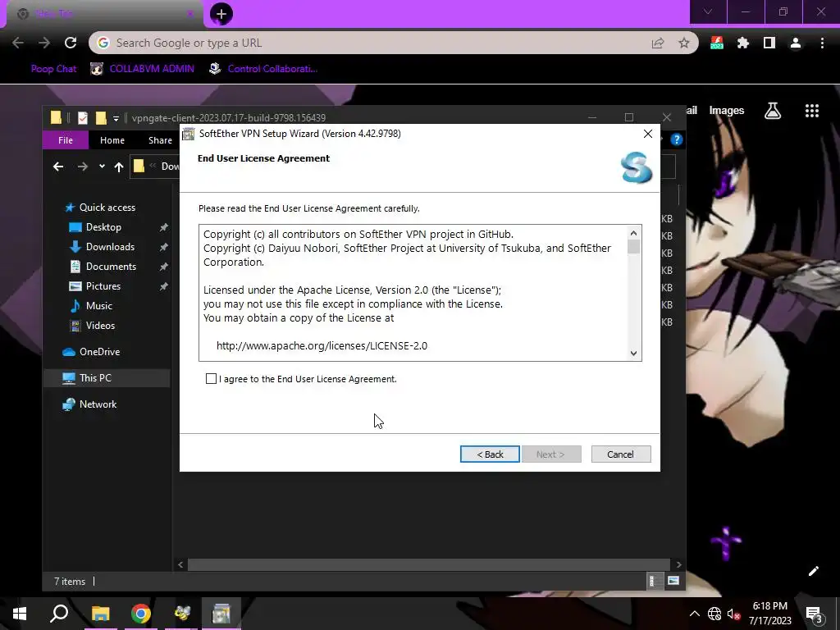840x630 pixels.
Task: Open the COLLABVM ADMIN bookmark
Action: pos(142,69)
